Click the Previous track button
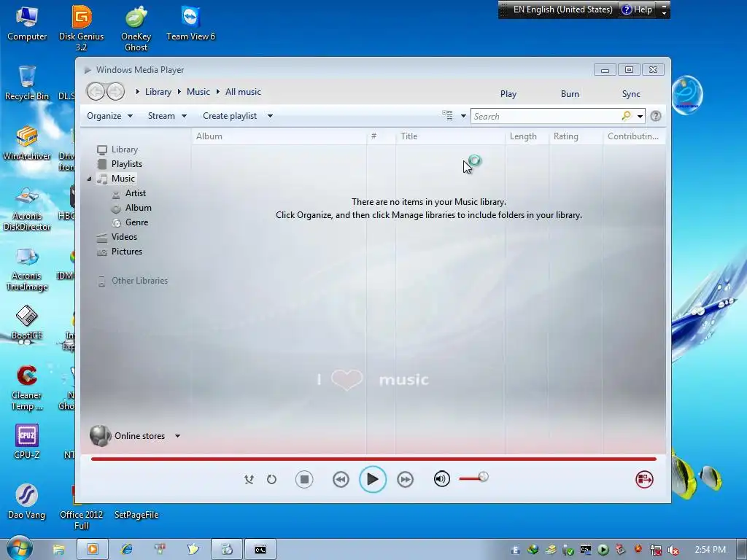Screen dimensions: 747x560 341,479
